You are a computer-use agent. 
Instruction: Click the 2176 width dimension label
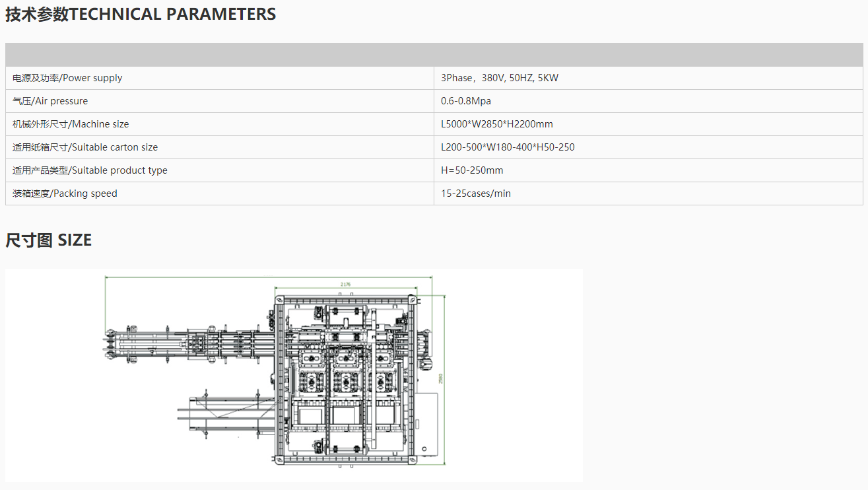(x=345, y=285)
